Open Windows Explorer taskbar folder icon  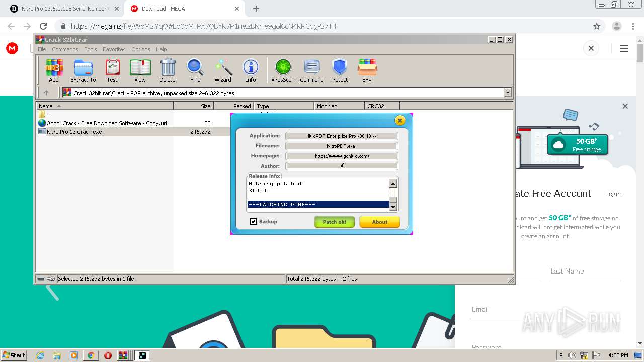point(57,355)
